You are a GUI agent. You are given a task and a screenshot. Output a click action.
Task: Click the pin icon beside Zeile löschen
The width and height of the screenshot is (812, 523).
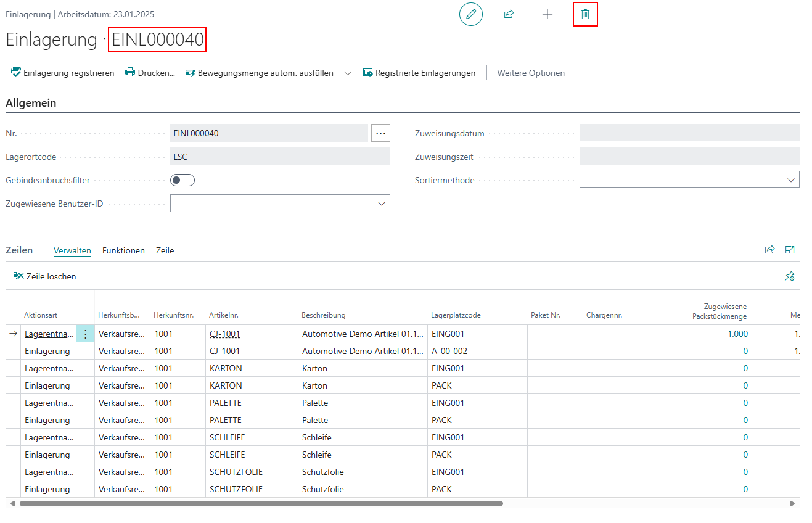point(789,276)
